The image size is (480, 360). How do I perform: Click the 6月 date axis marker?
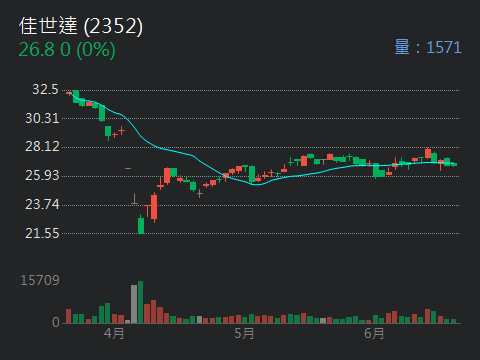click(374, 333)
